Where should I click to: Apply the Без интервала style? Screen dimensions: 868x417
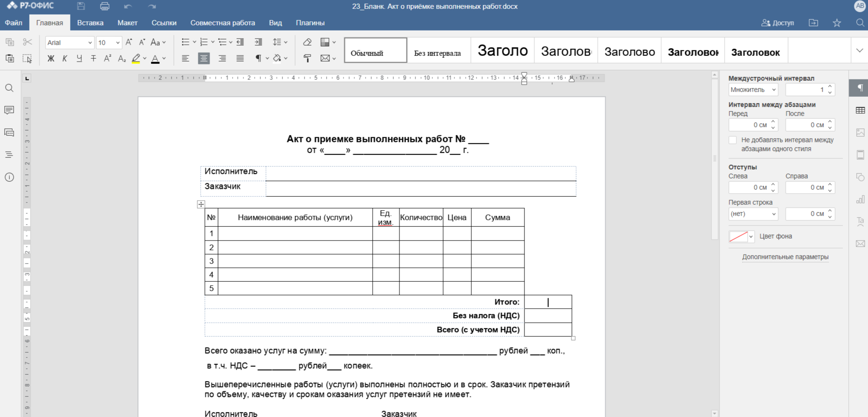[438, 50]
